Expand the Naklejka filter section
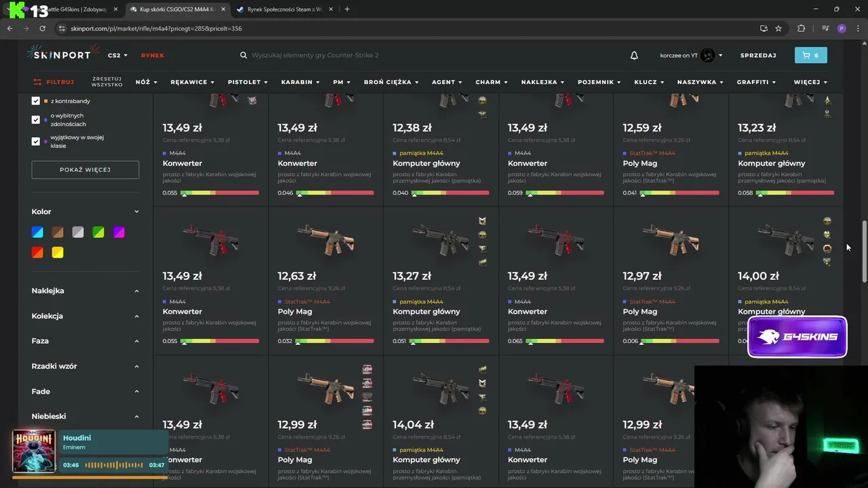Image resolution: width=868 pixels, height=488 pixels. (x=136, y=291)
